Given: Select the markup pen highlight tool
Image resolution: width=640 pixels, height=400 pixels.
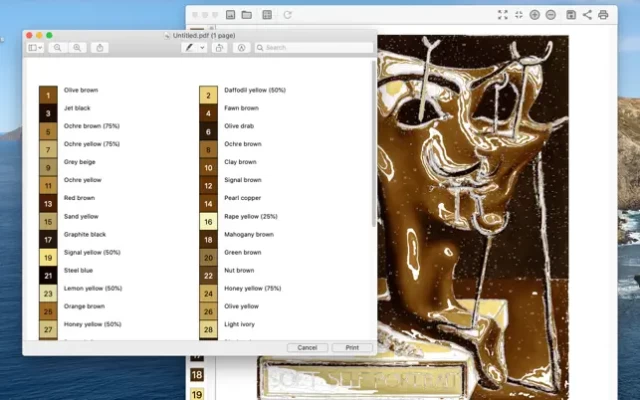Looking at the screenshot, I should [187, 47].
